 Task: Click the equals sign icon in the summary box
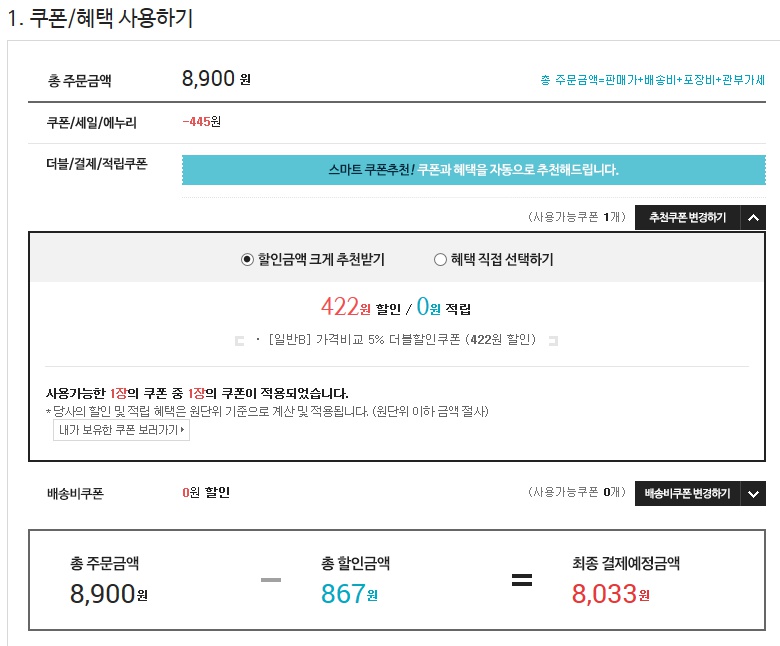(x=521, y=580)
